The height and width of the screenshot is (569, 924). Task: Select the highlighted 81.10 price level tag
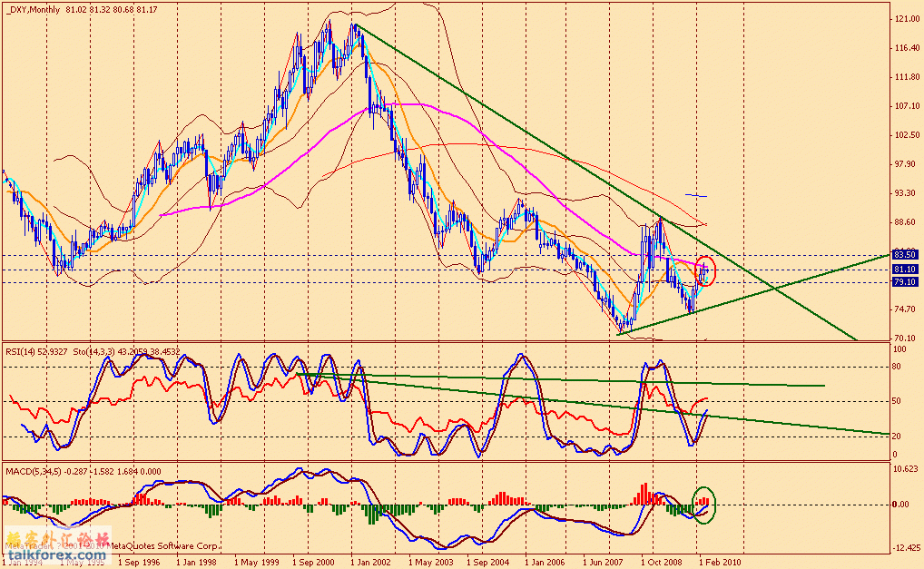(905, 270)
